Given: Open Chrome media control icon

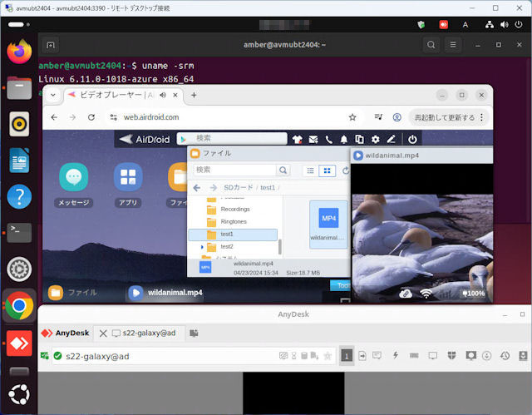Looking at the screenshot, I should 378,117.
